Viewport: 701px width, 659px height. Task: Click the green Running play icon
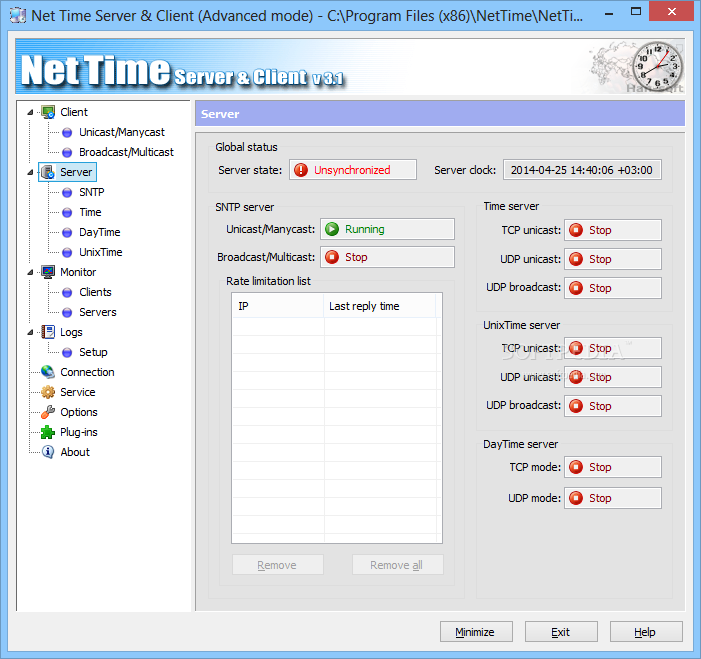click(x=332, y=229)
